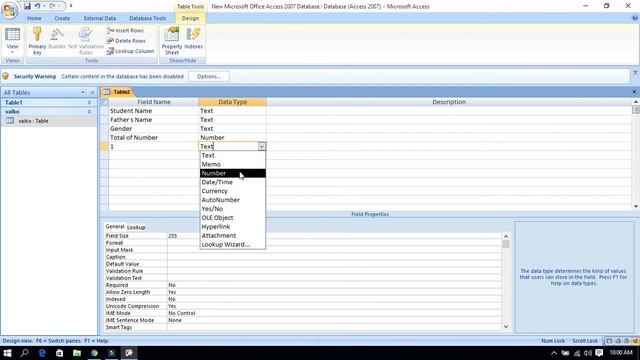640x360 pixels.
Task: Collapse the Table1 group
Action: [x=89, y=102]
